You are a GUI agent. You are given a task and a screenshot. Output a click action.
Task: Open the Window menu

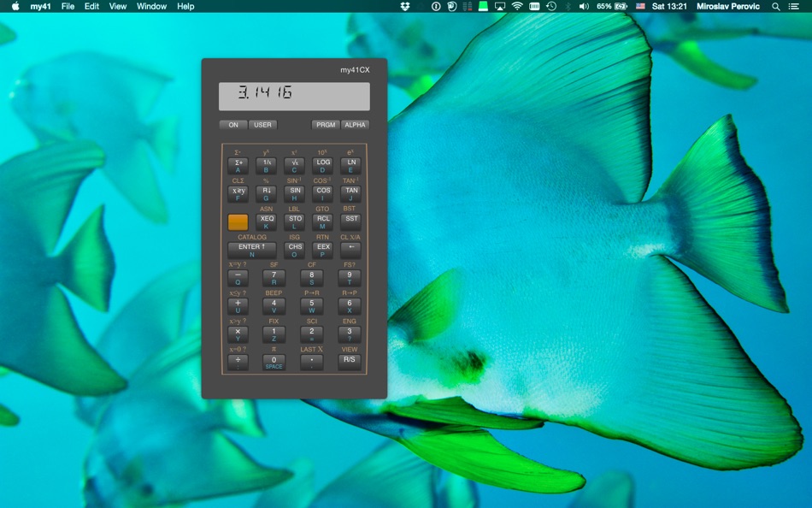tap(152, 6)
